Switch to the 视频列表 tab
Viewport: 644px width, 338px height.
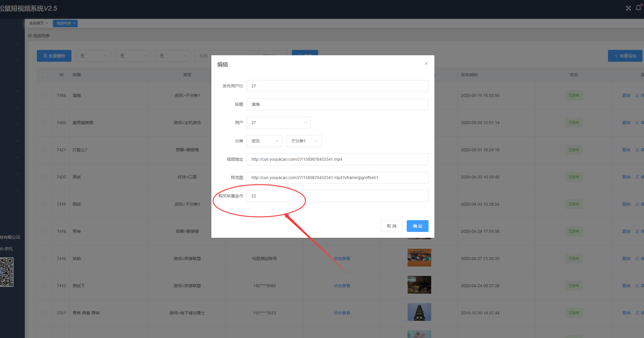point(63,23)
